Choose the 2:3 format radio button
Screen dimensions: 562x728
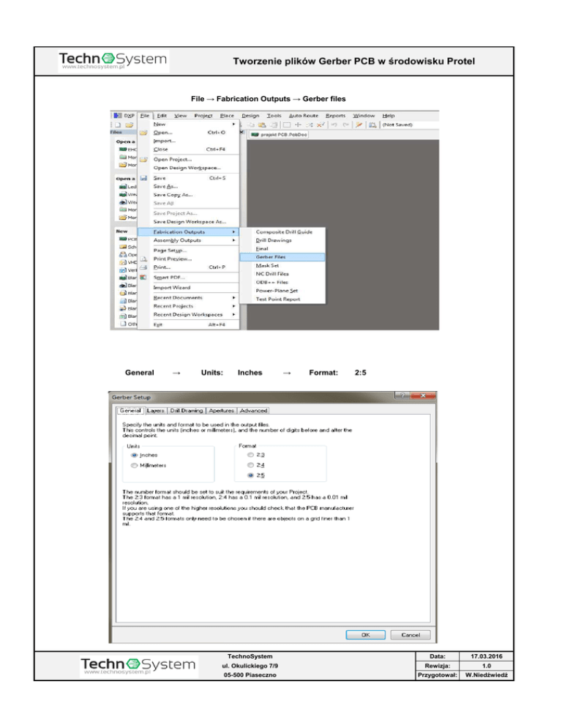pyautogui.click(x=252, y=454)
